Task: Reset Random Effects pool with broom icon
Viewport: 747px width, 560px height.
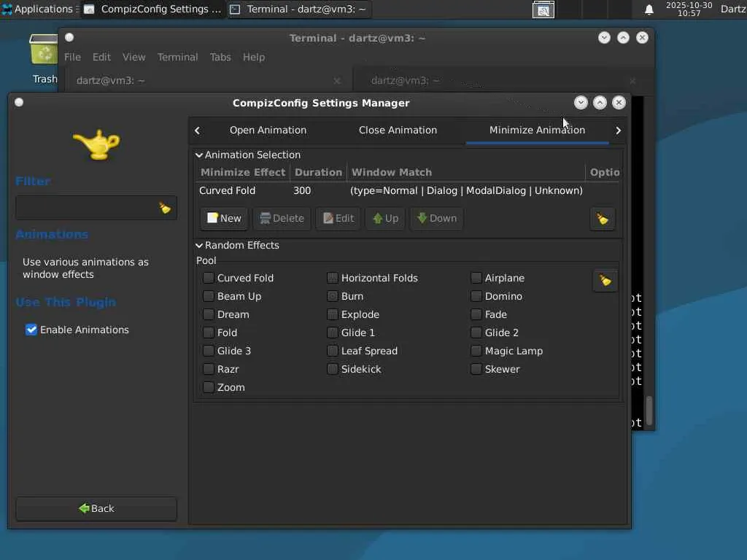Action: pyautogui.click(x=605, y=281)
